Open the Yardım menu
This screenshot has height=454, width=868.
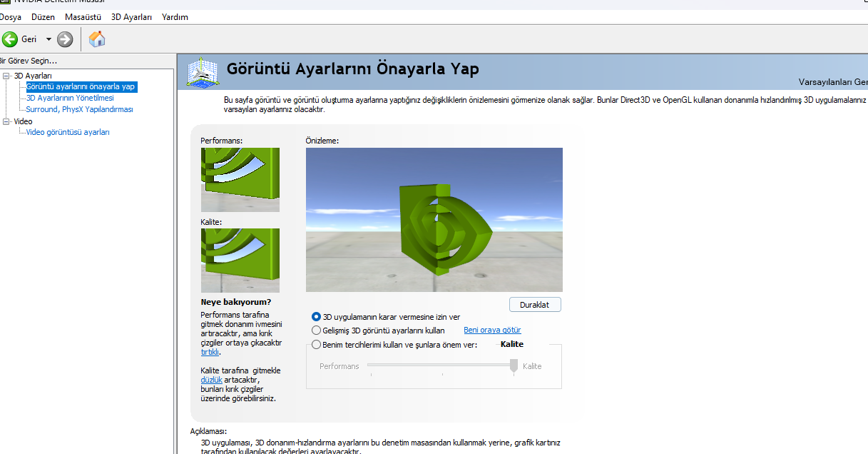[175, 16]
